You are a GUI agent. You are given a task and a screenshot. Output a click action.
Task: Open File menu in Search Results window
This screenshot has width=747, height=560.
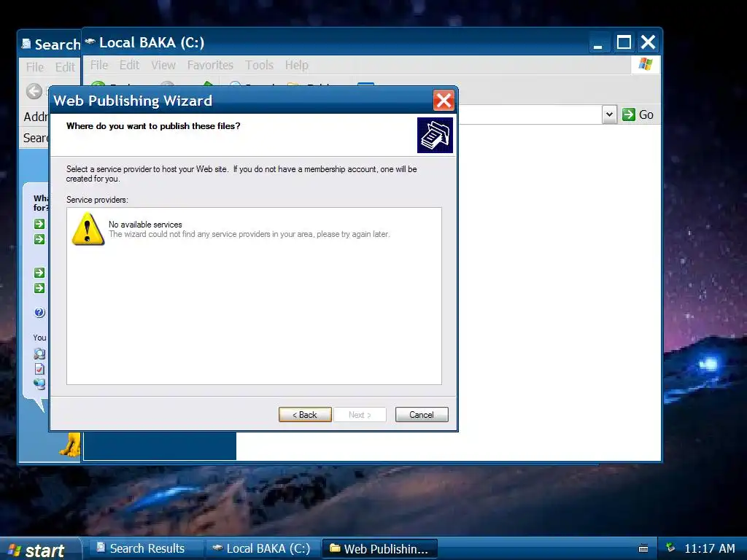(35, 67)
